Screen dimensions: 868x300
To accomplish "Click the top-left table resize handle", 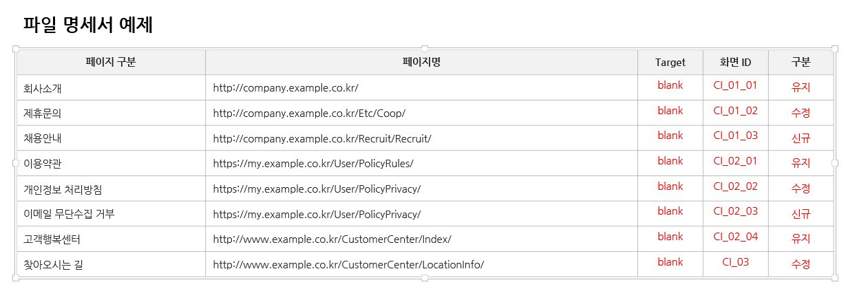I will point(15,48).
